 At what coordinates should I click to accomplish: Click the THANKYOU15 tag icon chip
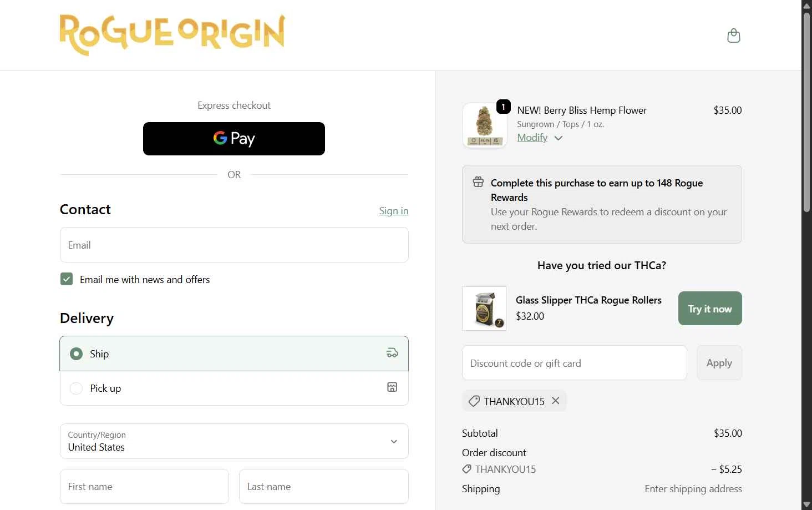[x=474, y=401]
